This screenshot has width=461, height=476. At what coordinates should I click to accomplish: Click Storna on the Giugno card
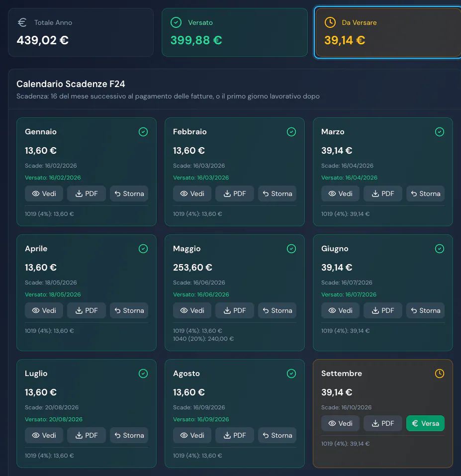[x=426, y=310]
